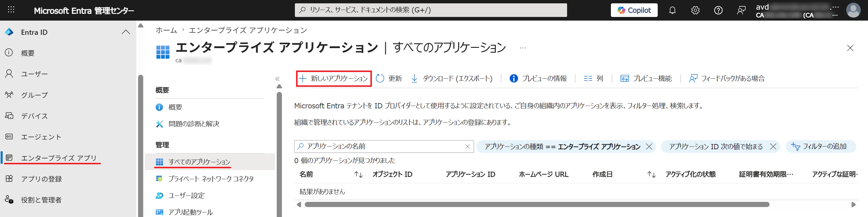Edit the アプリケーションの種類 filter pill
The width and height of the screenshot is (868, 217).
(x=562, y=146)
